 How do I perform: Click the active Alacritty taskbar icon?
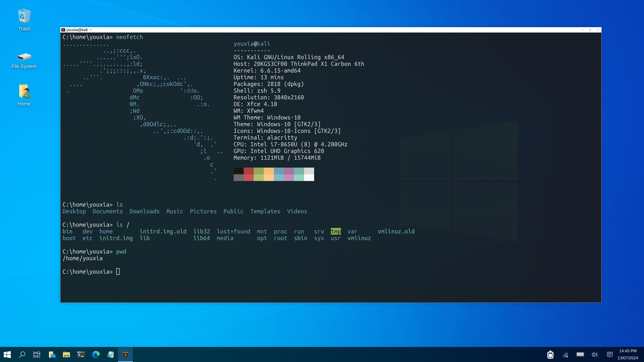(125, 354)
